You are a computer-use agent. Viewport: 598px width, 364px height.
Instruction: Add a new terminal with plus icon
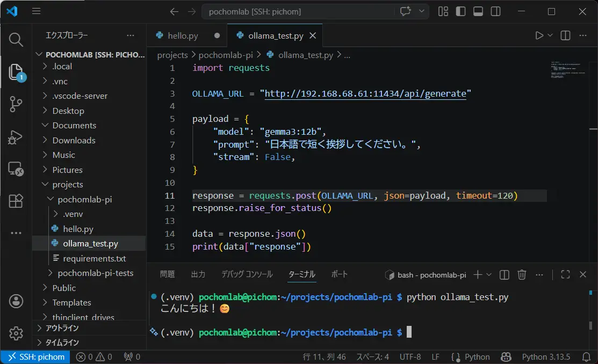(478, 274)
